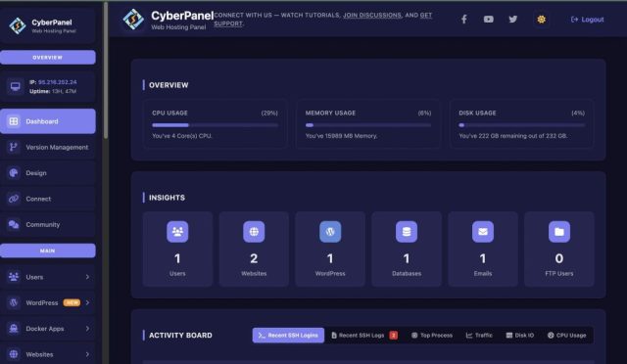Expand the Docker Apps sidebar chevron
This screenshot has width=627, height=364.
coord(87,329)
